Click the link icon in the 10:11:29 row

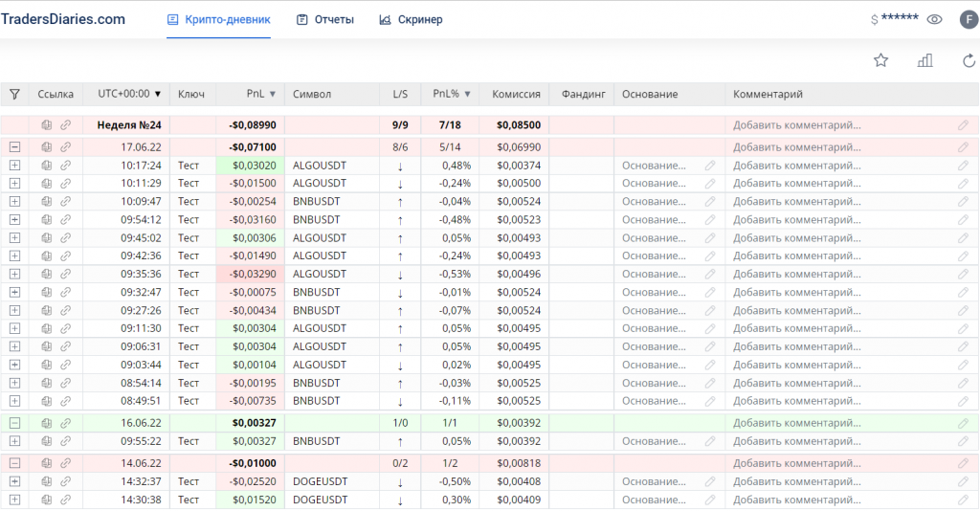[66, 183]
